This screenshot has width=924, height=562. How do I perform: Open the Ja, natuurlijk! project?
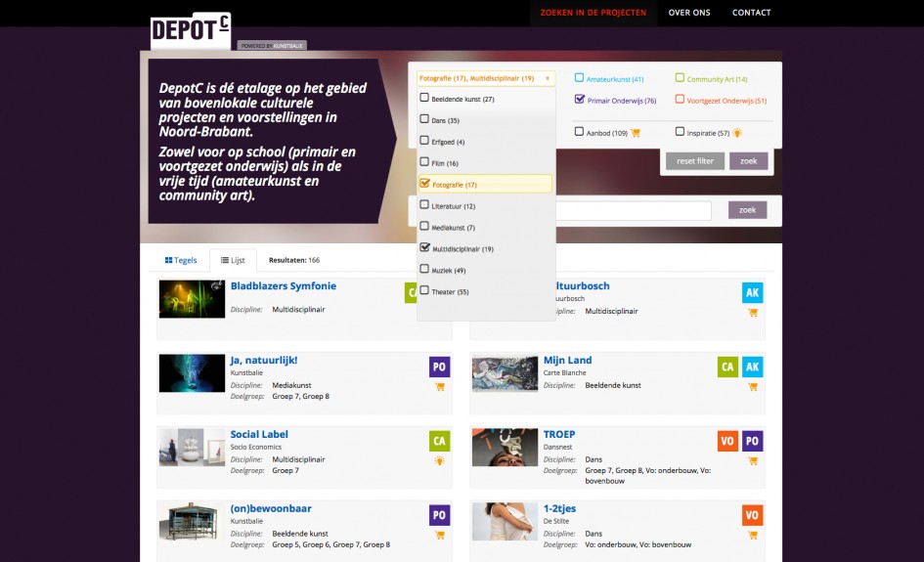tap(263, 361)
